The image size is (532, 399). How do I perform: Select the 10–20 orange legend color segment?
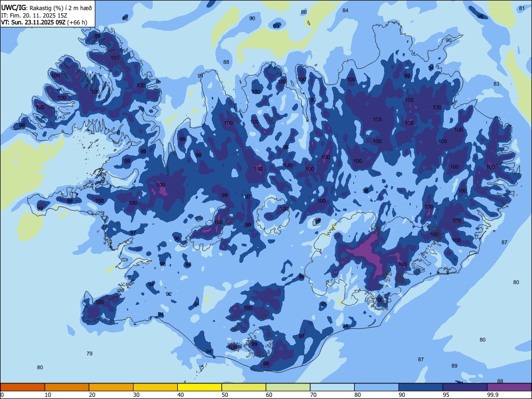(x=67, y=387)
